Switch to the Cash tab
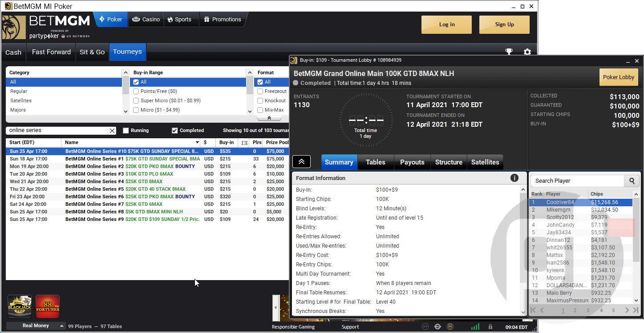644x333 pixels. [13, 52]
